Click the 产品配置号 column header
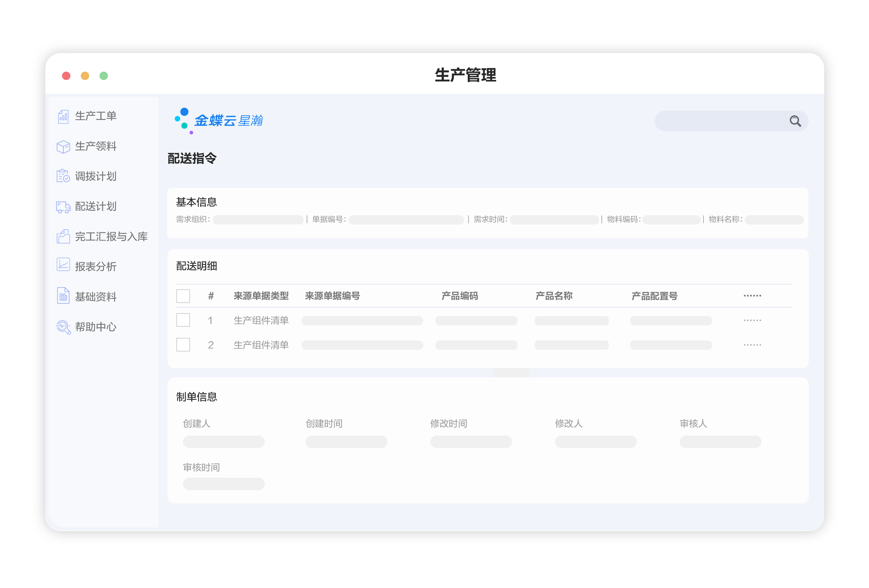 (654, 296)
